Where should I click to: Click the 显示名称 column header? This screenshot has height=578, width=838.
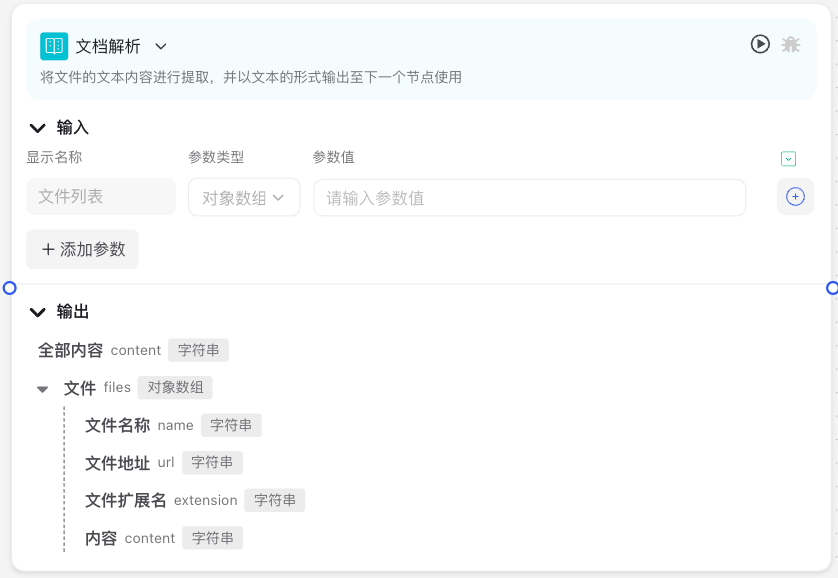[x=54, y=157]
